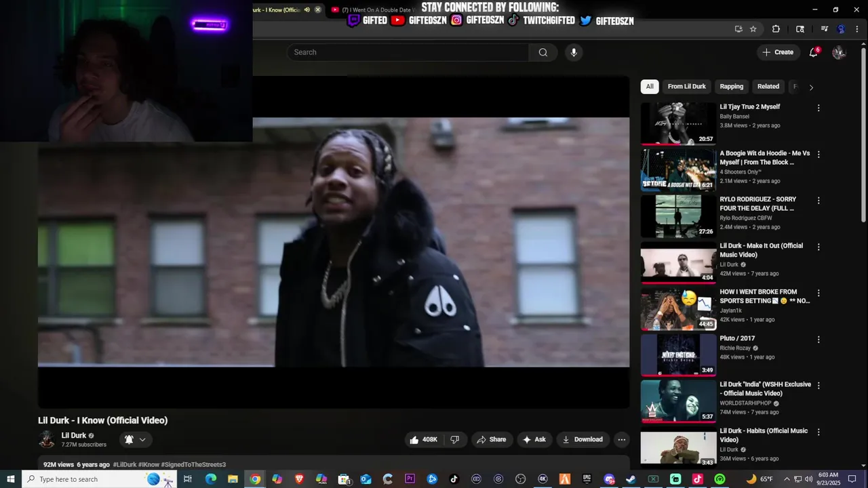Open Windows Start menu
This screenshot has width=868, height=488.
coord(11,479)
